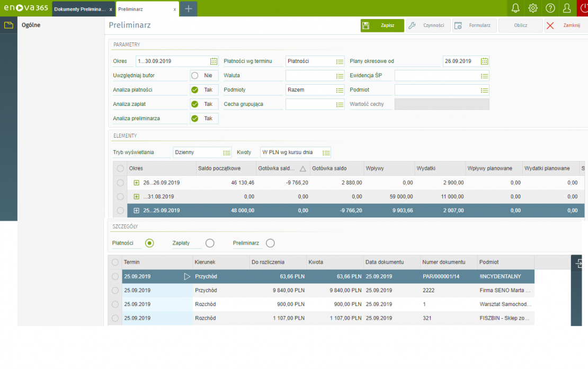The image size is (588, 369).
Task: Select the Preliminarz radio button in Szczegóły
Action: (270, 243)
